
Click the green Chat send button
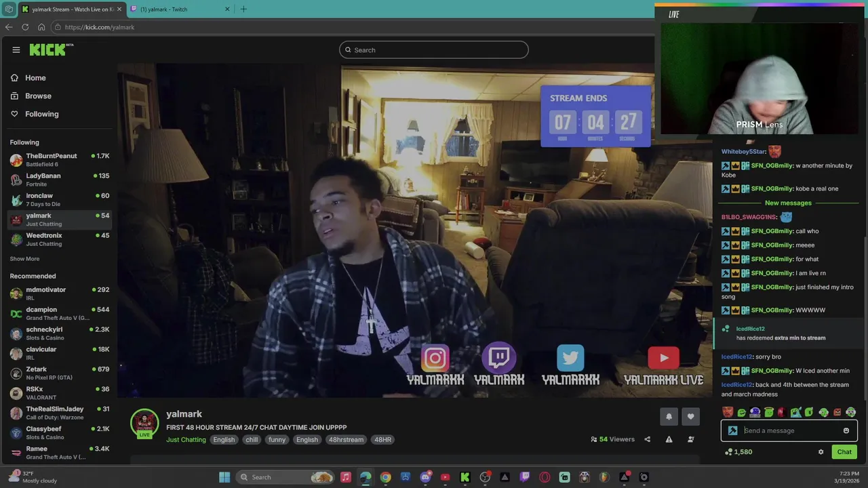point(844,452)
